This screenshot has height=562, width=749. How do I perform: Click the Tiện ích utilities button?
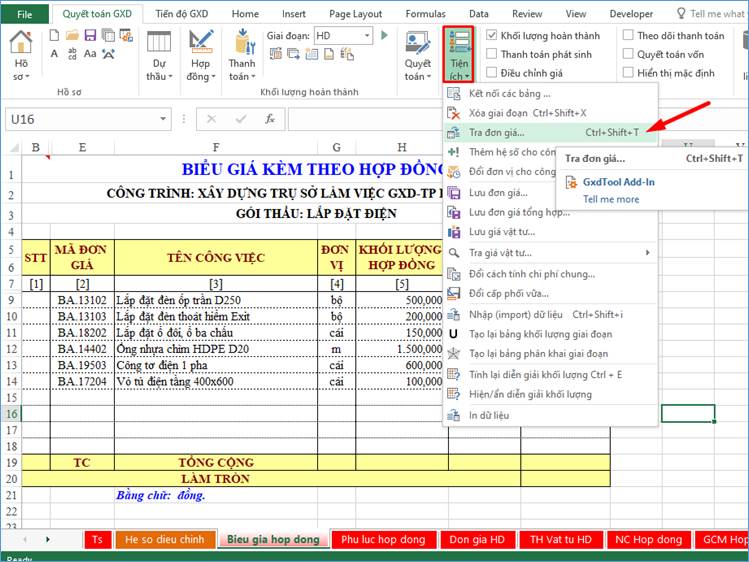(459, 55)
